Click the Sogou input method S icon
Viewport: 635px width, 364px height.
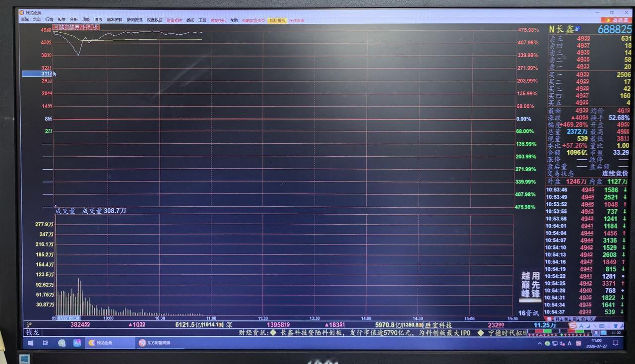[x=572, y=326]
